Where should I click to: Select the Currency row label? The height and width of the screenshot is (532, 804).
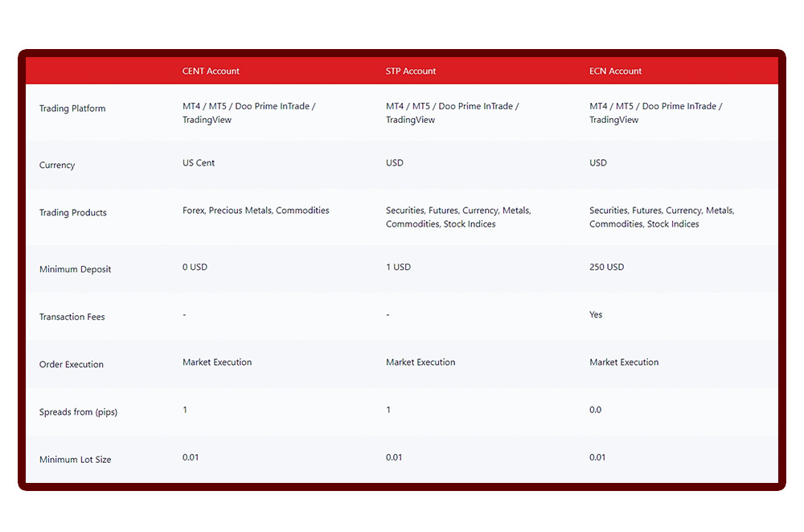tap(57, 166)
